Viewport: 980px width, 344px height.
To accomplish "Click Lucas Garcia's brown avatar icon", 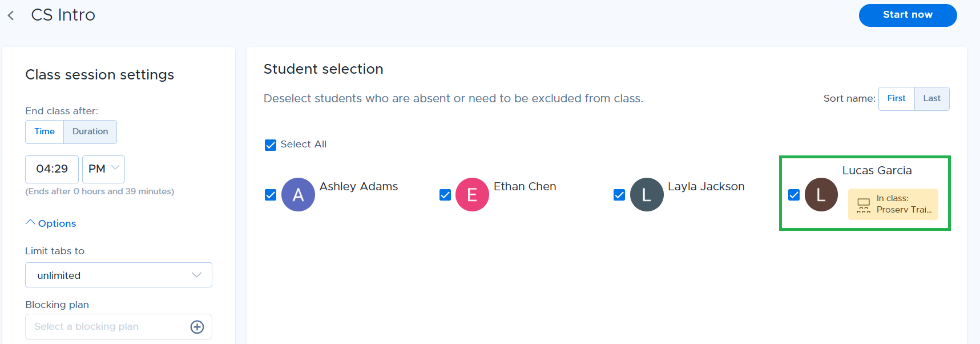I will (x=821, y=195).
